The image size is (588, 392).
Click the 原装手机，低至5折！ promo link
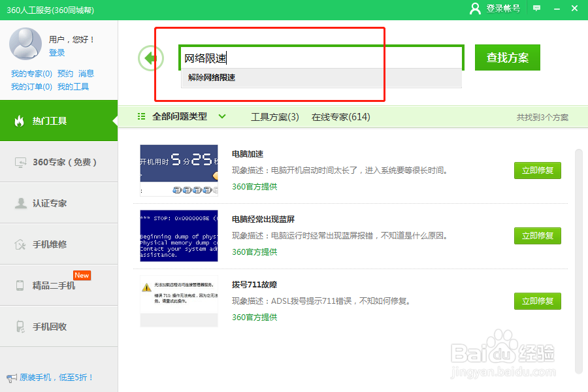[56, 378]
